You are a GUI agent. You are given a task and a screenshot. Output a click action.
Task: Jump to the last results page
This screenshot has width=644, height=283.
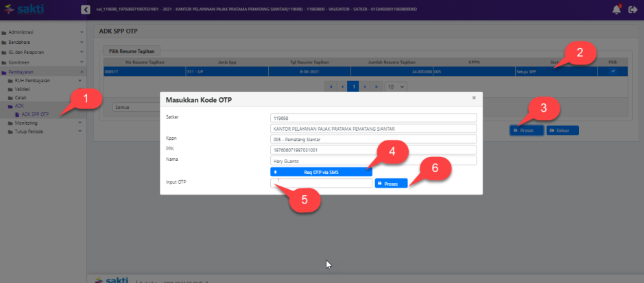(376, 87)
